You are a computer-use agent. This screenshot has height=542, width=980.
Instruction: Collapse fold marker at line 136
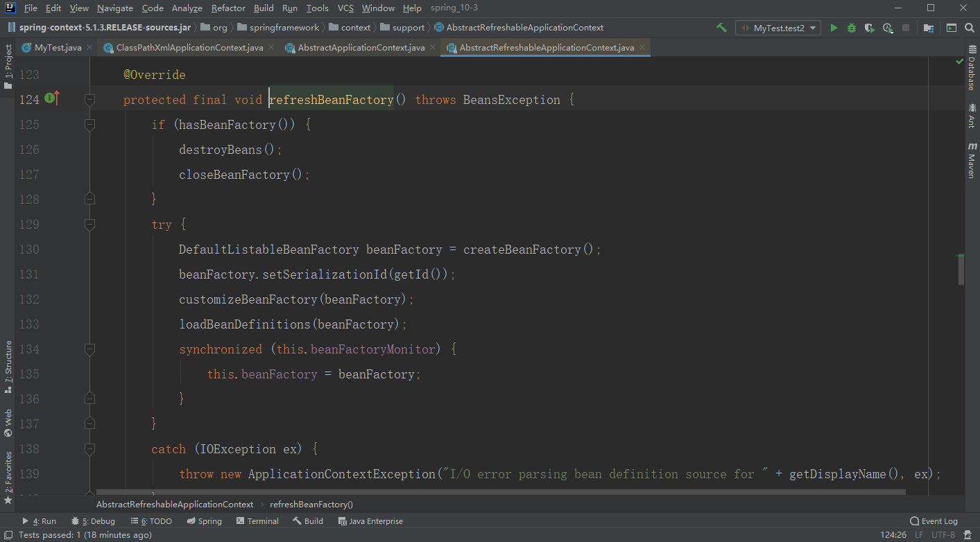point(89,399)
